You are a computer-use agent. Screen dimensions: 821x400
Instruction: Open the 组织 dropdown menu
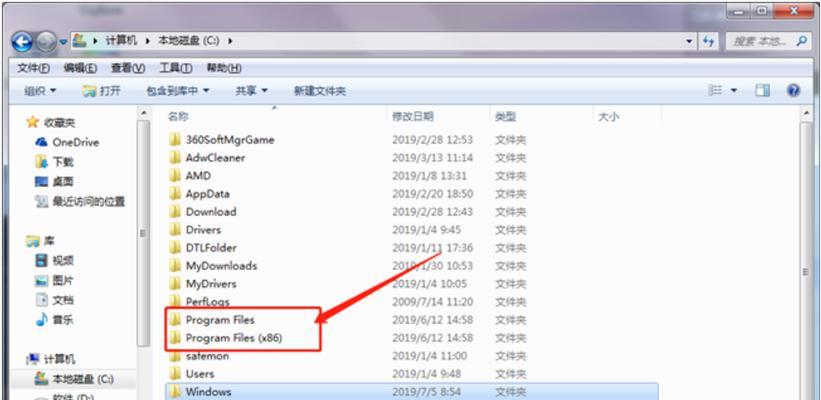click(x=40, y=90)
